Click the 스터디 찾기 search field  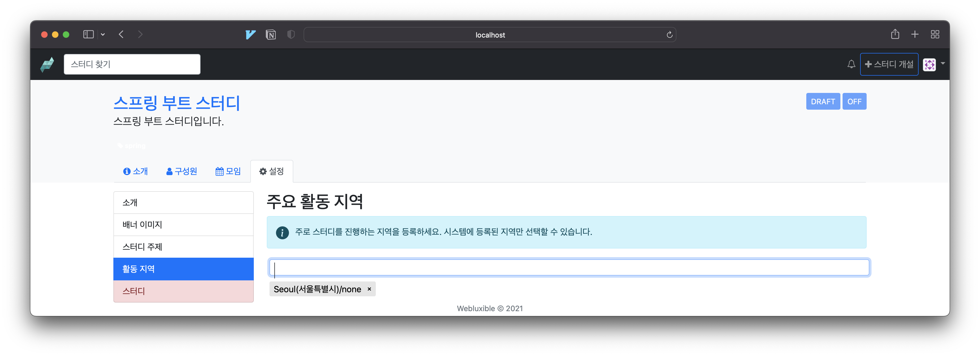pyautogui.click(x=131, y=64)
